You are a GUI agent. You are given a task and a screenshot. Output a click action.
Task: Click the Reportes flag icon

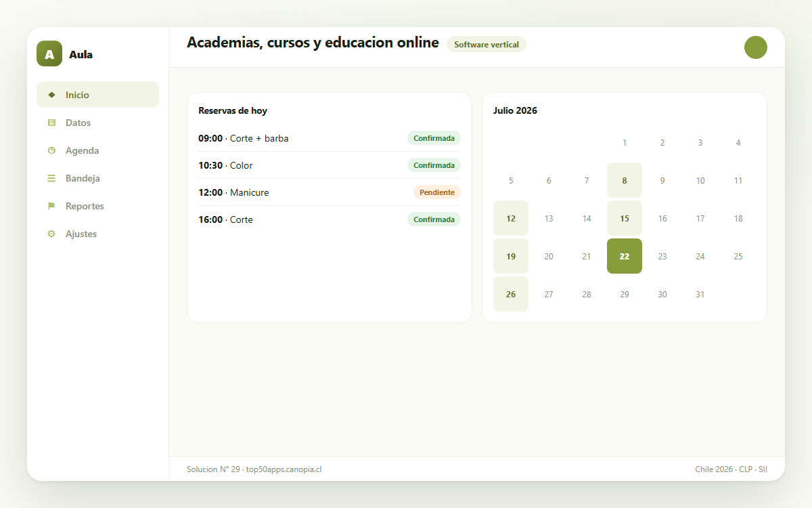click(x=51, y=206)
